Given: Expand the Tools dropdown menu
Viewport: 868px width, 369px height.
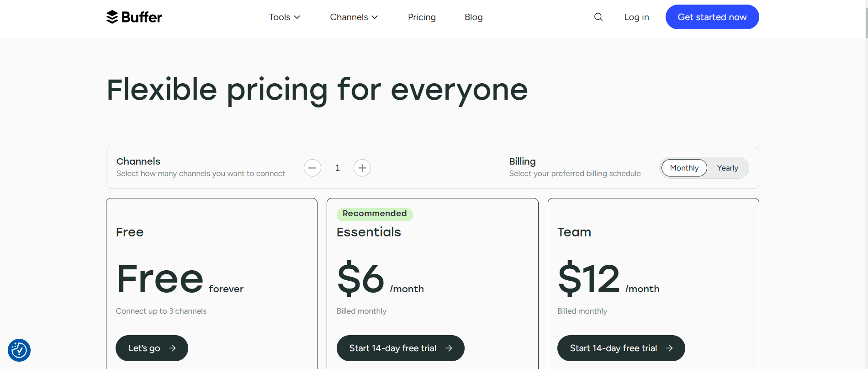Looking at the screenshot, I should point(284,17).
